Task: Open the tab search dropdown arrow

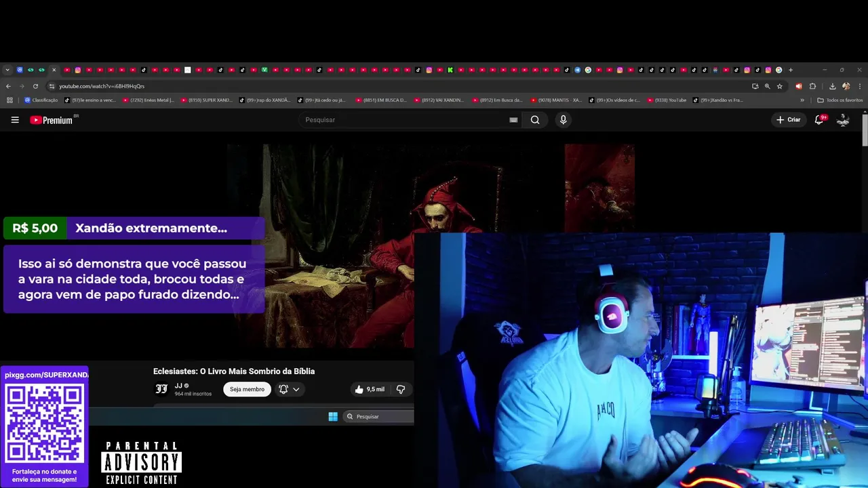Action: [x=7, y=70]
